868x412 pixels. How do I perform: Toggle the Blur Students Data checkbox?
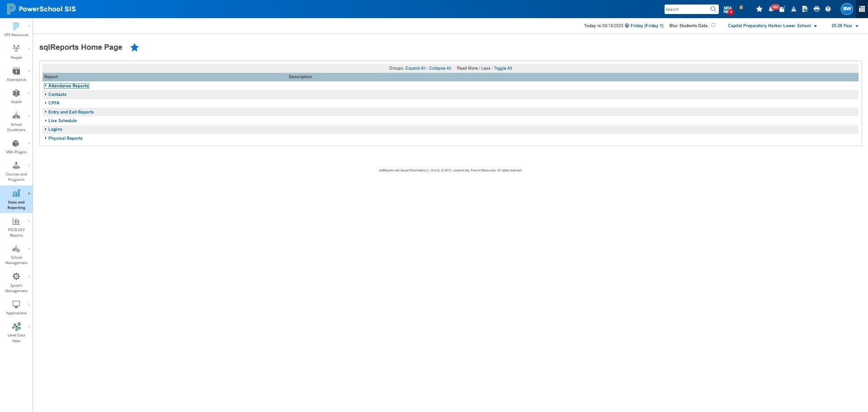[713, 25]
